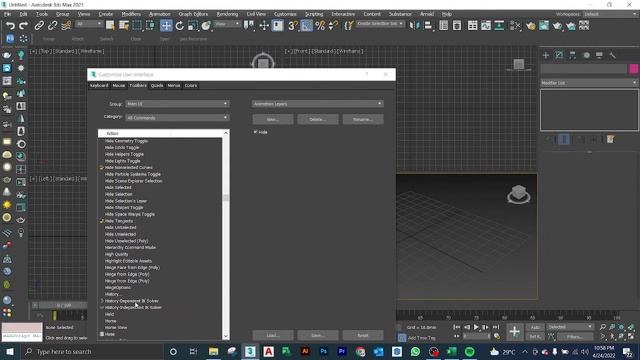640x360 pixels.
Task: Click the Redo arrow in main toolbar
Action: (x=24, y=26)
